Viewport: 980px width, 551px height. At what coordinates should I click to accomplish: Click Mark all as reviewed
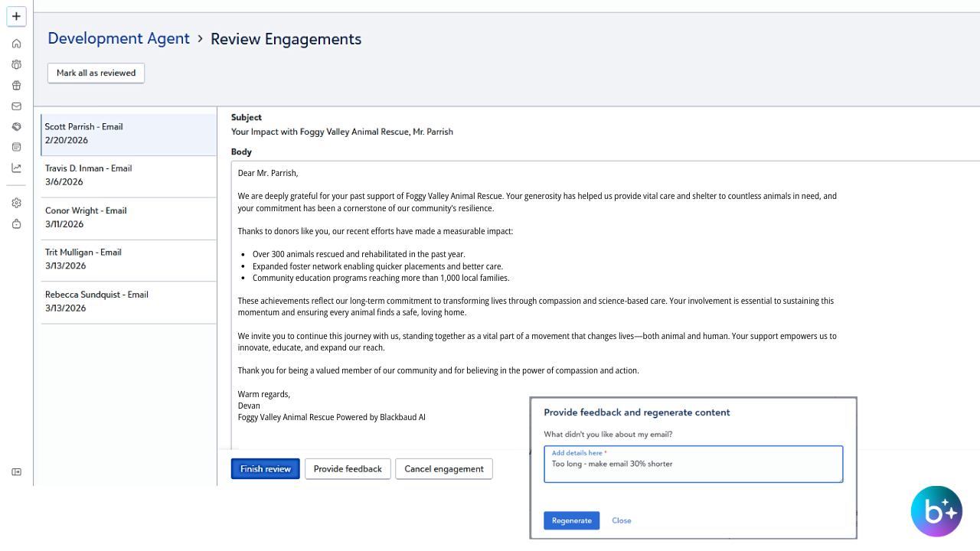tap(96, 73)
